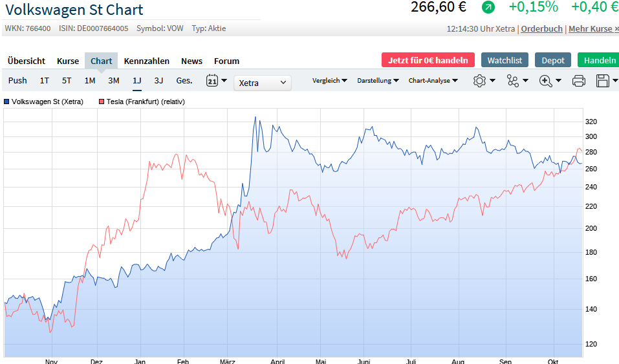Select the 5T timeframe

67,80
